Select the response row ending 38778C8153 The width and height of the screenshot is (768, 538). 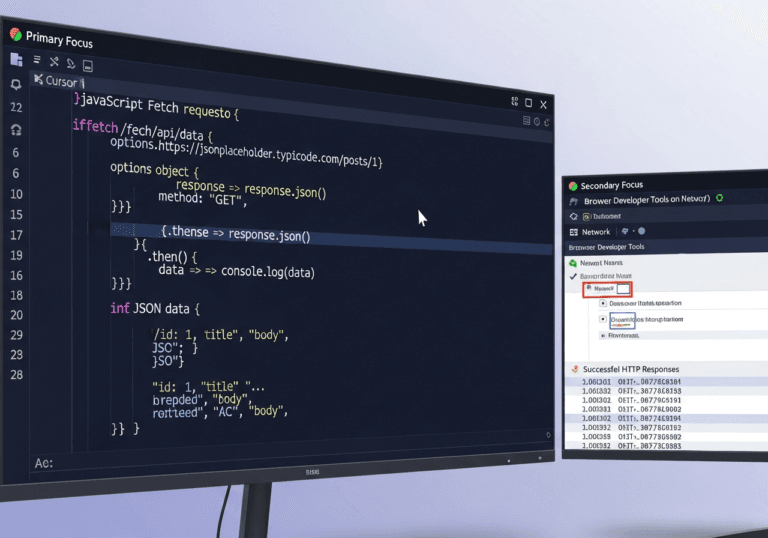pyautogui.click(x=666, y=391)
